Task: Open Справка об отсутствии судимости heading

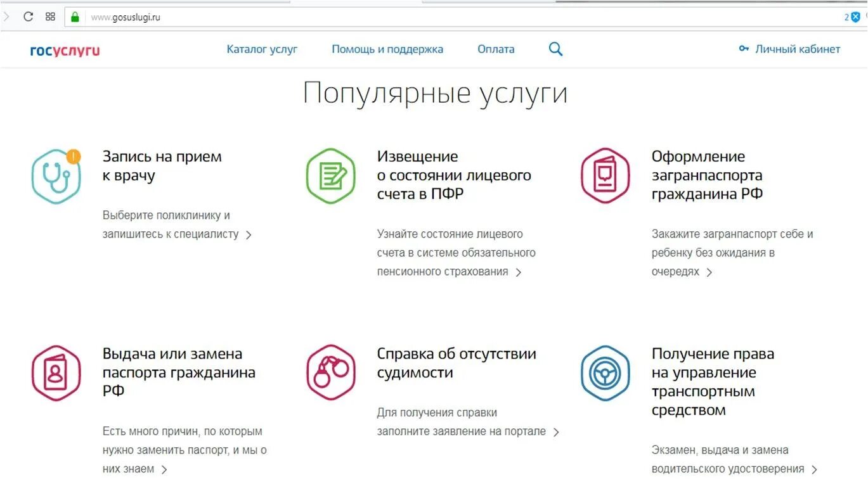Action: tap(457, 364)
